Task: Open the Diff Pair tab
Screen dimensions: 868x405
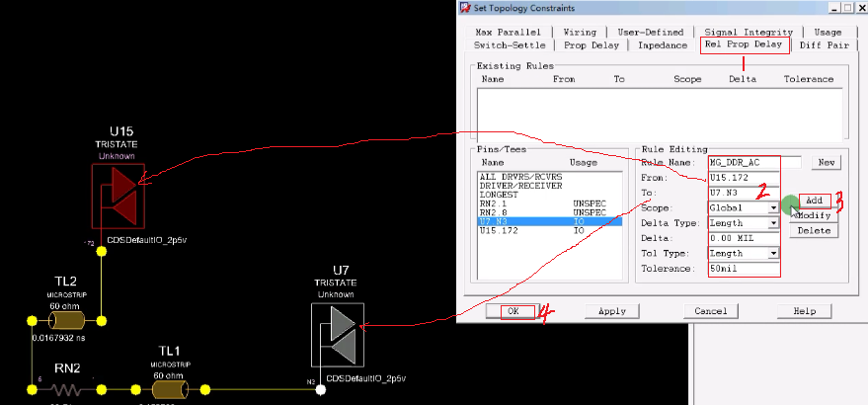Action: pos(825,44)
